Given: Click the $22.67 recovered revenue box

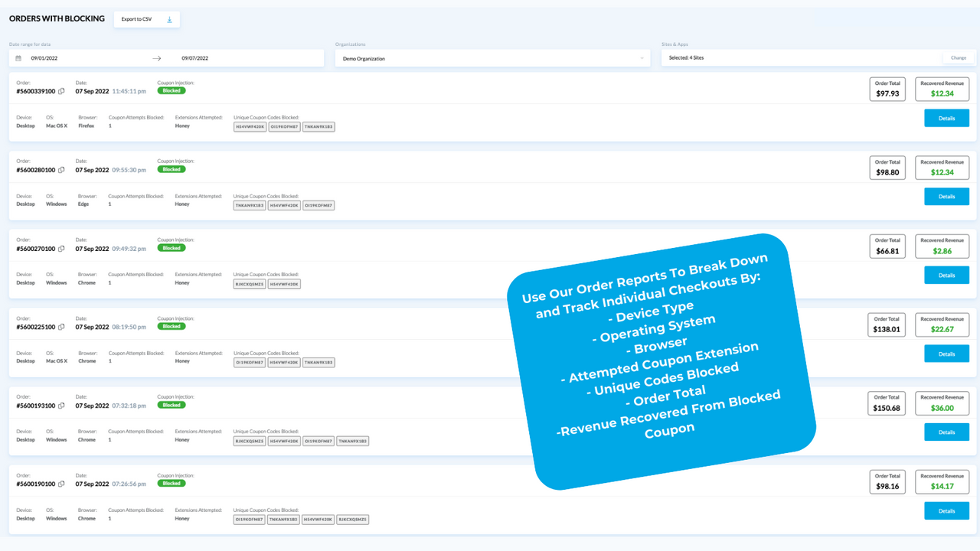Looking at the screenshot, I should pos(942,325).
